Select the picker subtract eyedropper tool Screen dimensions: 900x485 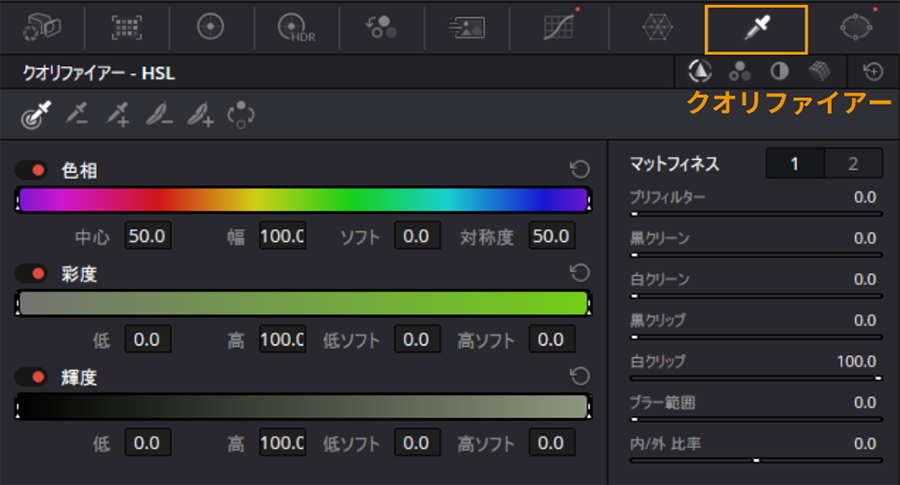tap(76, 114)
